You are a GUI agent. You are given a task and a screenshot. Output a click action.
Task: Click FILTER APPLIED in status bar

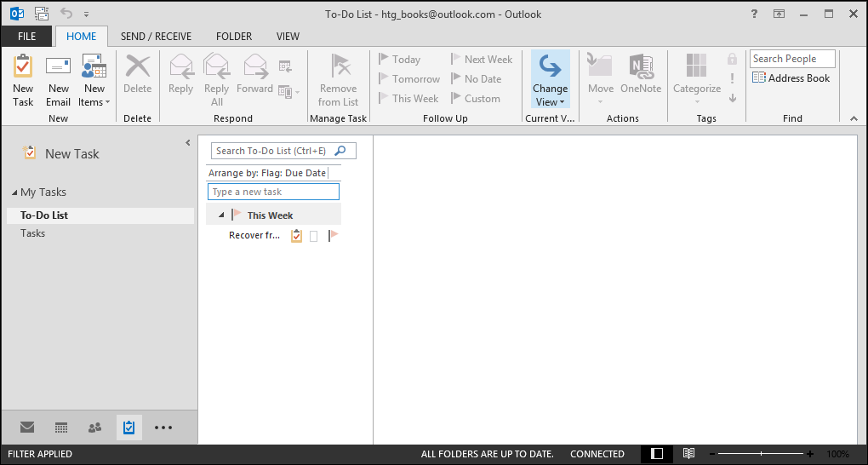(x=40, y=454)
